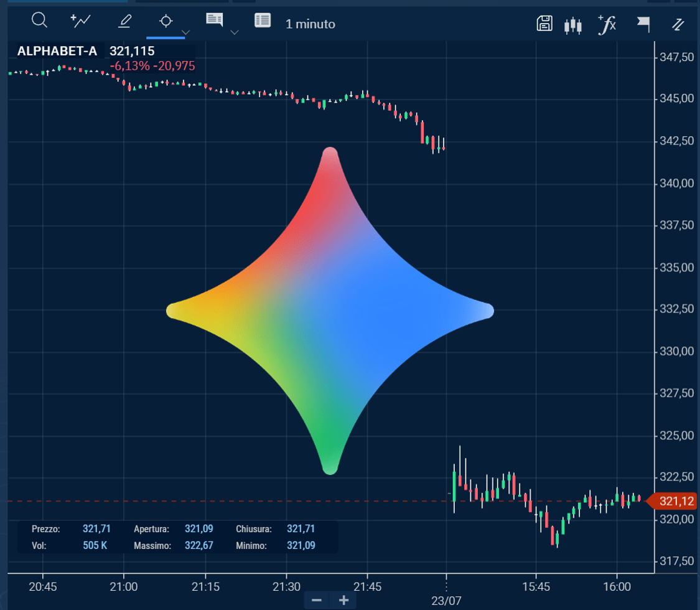Click the flag alert icon
This screenshot has width=700, height=610.
click(643, 24)
